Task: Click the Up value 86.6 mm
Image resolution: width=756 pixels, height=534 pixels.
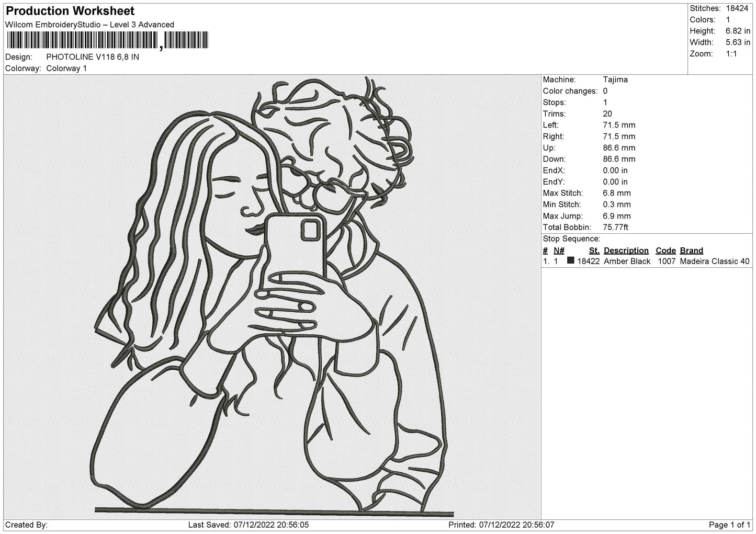Action: 619,148
